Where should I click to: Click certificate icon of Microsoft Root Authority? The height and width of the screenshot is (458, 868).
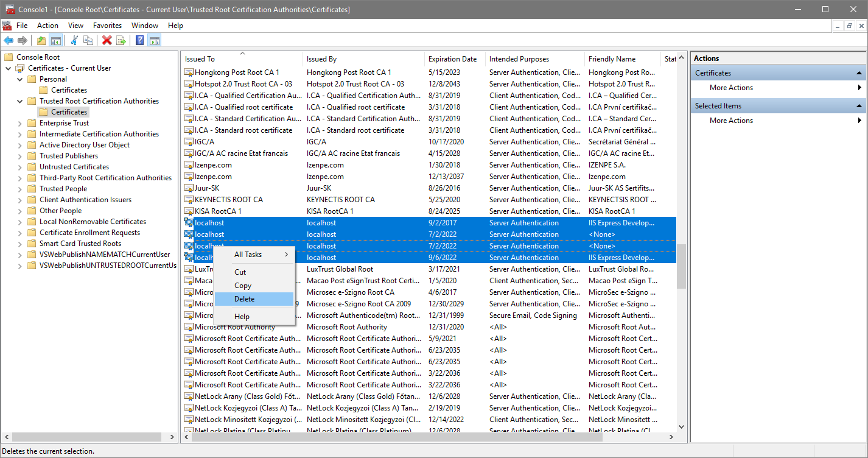tap(189, 327)
